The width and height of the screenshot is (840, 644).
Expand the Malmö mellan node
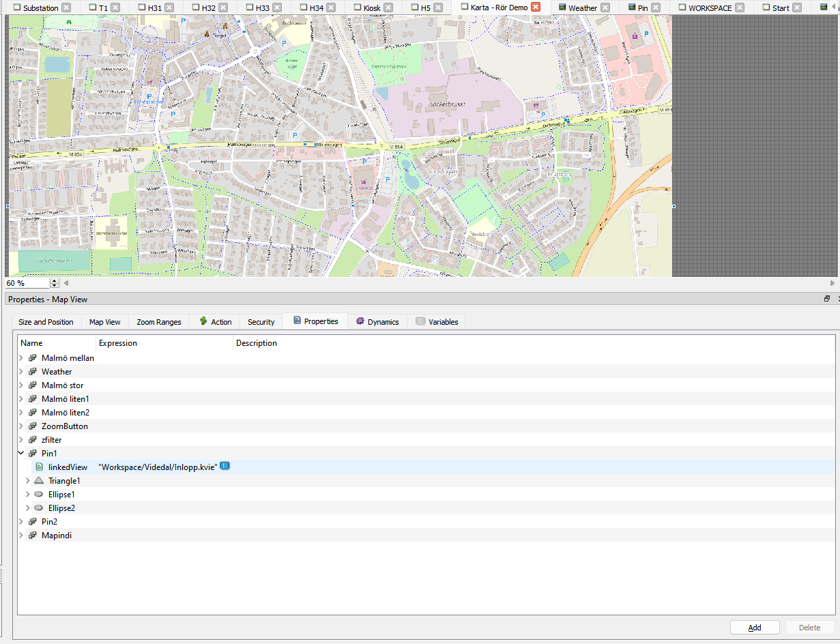(21, 358)
